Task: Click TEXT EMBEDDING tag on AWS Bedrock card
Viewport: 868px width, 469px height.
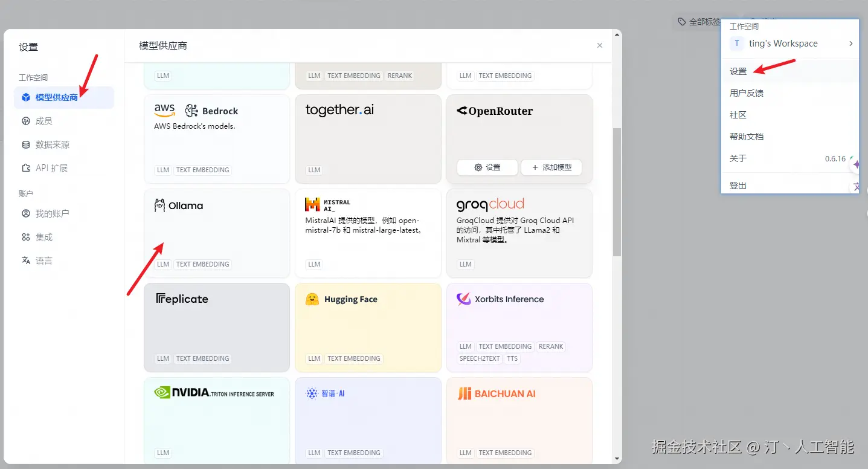Action: pos(202,170)
